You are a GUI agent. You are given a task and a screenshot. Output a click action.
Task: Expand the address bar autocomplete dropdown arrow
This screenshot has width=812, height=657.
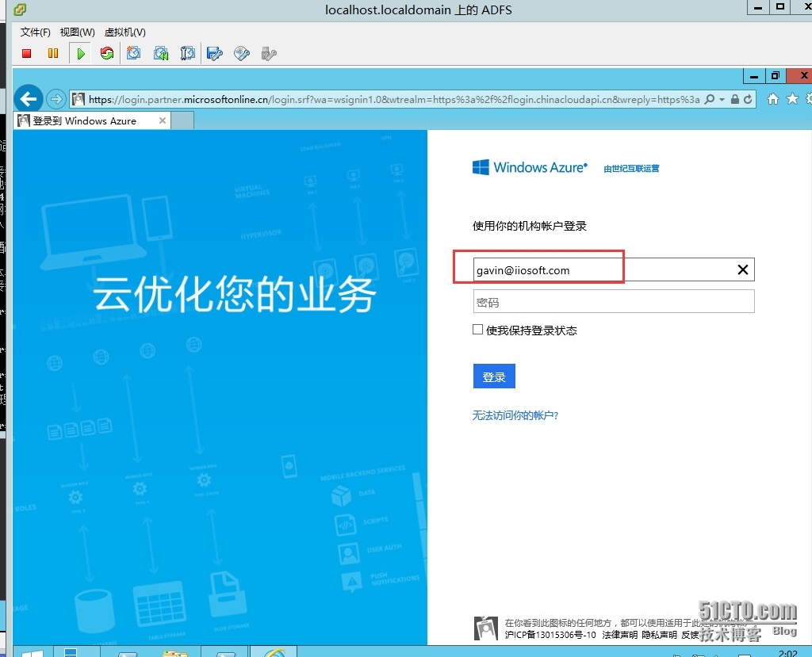point(722,99)
